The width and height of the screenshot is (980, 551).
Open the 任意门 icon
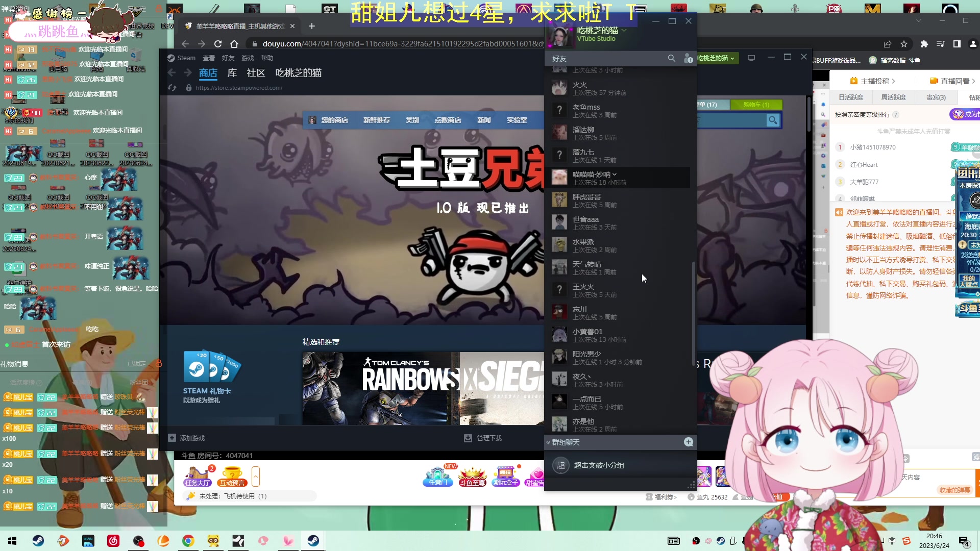437,477
